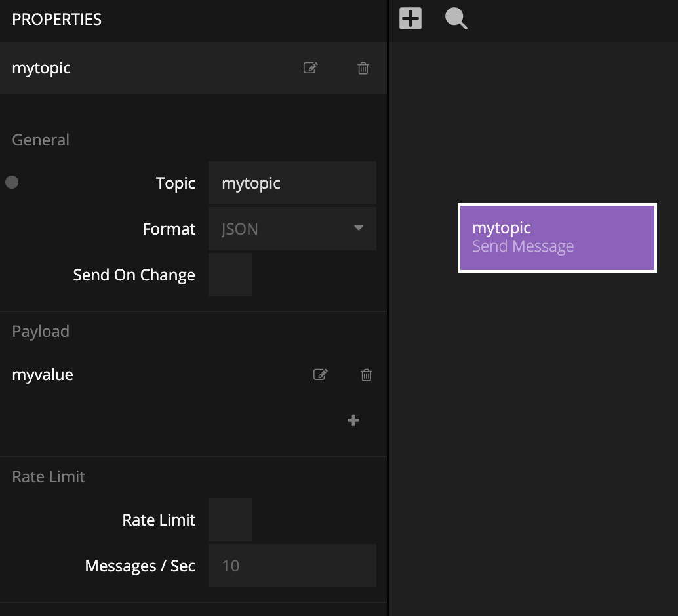Image resolution: width=678 pixels, height=616 pixels.
Task: Click the add node plus button above the canvas
Action: tap(410, 18)
